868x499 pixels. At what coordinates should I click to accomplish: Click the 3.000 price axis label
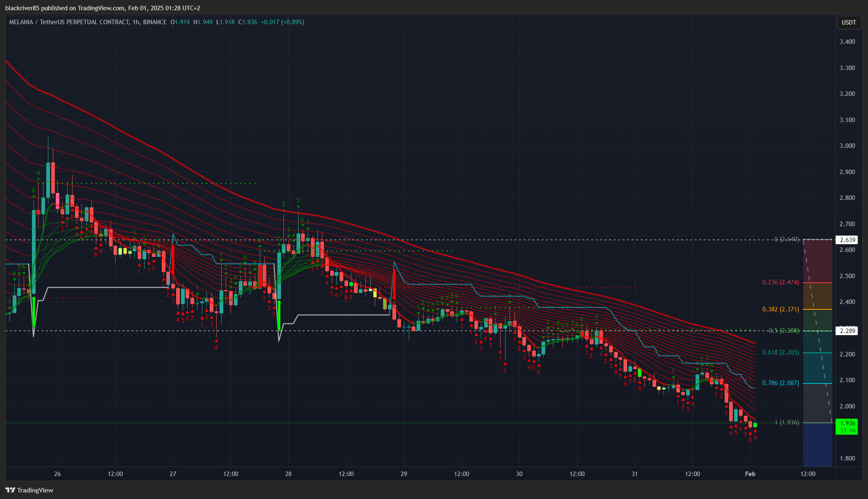click(847, 146)
